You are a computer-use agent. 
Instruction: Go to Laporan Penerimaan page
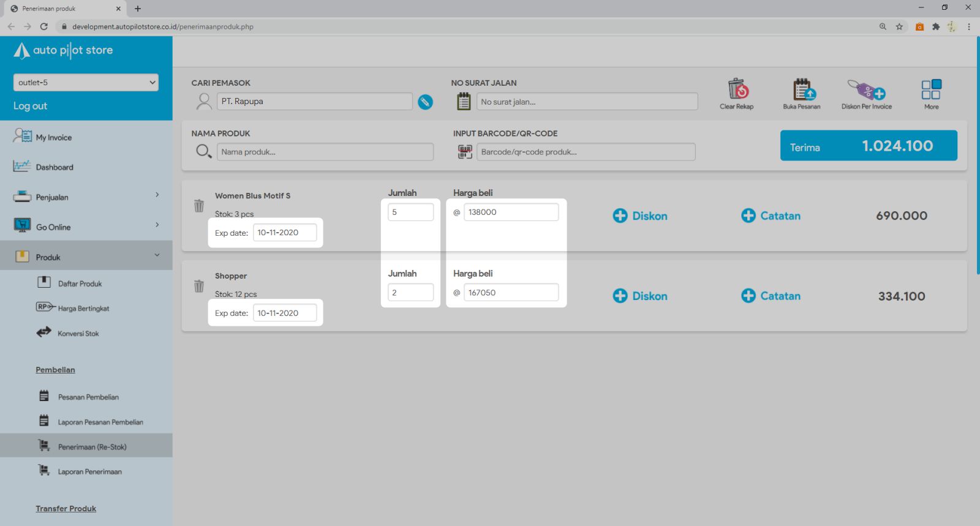point(89,472)
